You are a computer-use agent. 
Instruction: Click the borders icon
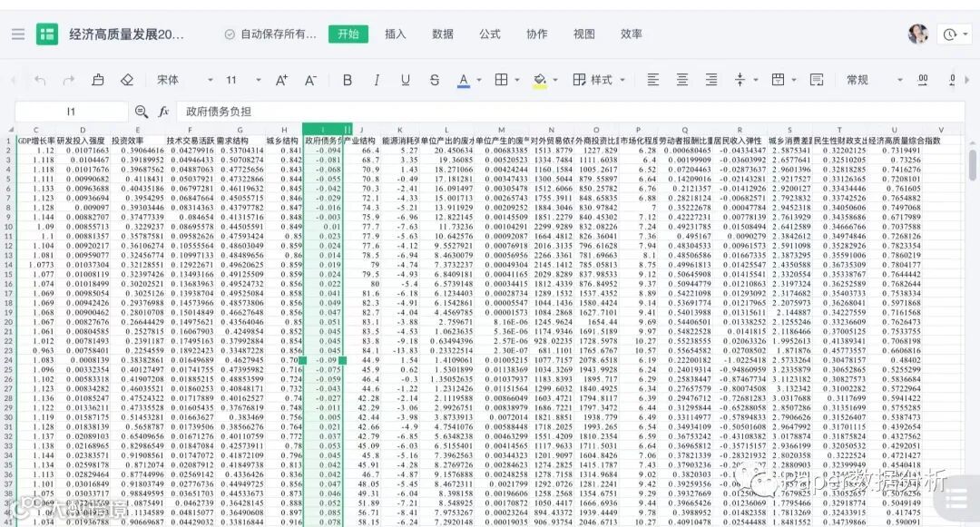coord(501,80)
